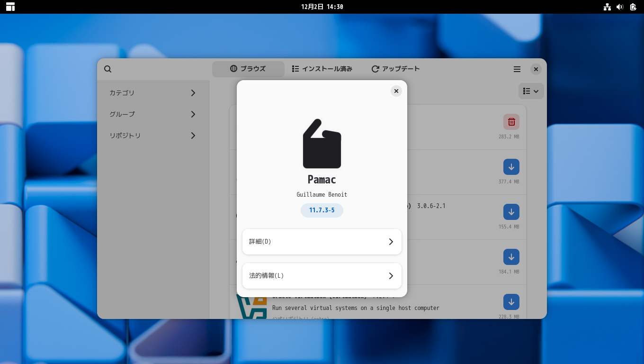Click the download button for 184.1 MB package
Image resolution: width=644 pixels, height=364 pixels.
[511, 257]
